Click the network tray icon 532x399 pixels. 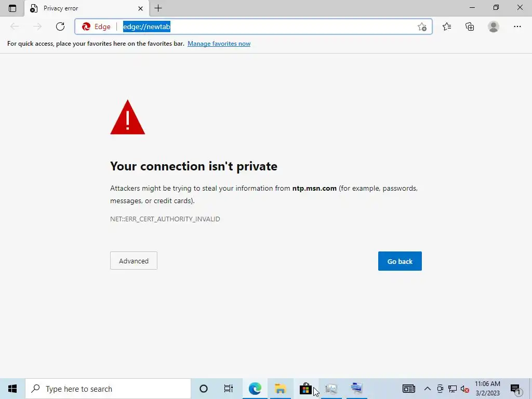(x=453, y=389)
